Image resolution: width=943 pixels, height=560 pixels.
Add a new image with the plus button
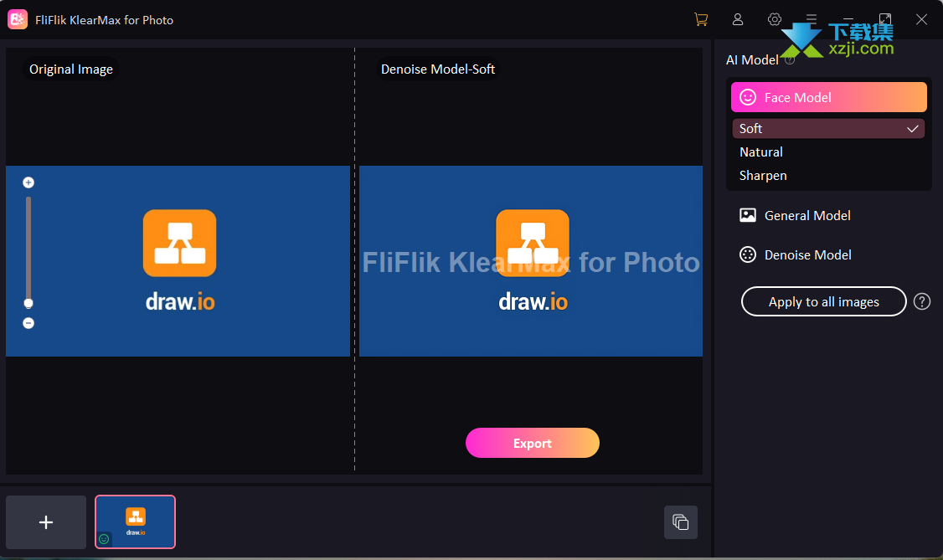pyautogui.click(x=46, y=522)
